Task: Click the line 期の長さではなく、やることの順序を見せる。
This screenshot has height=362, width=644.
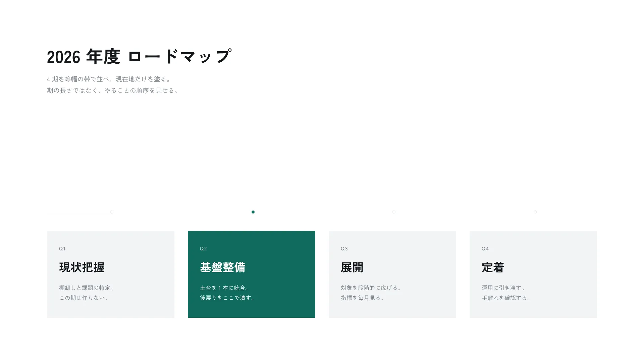Action: coord(113,90)
